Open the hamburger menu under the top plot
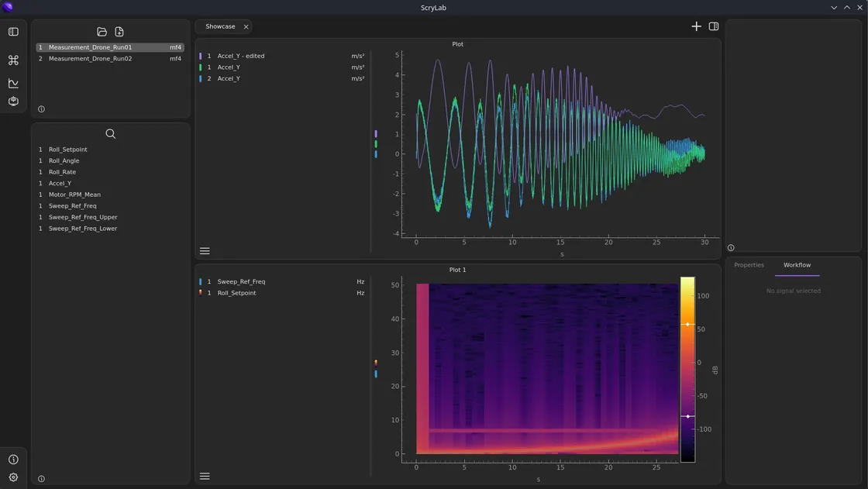The image size is (868, 489). (205, 250)
